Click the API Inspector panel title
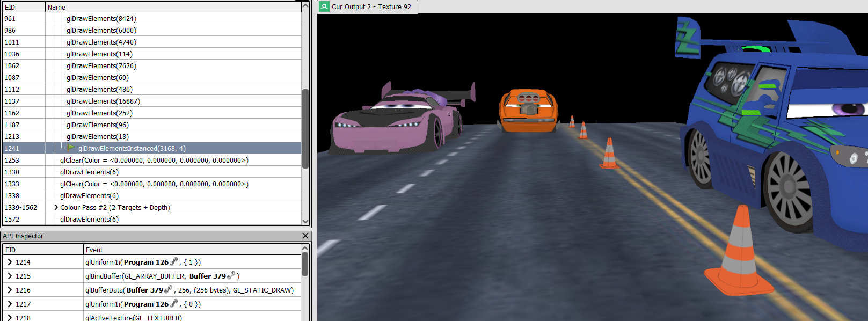Image resolution: width=868 pixels, height=321 pixels. click(23, 236)
